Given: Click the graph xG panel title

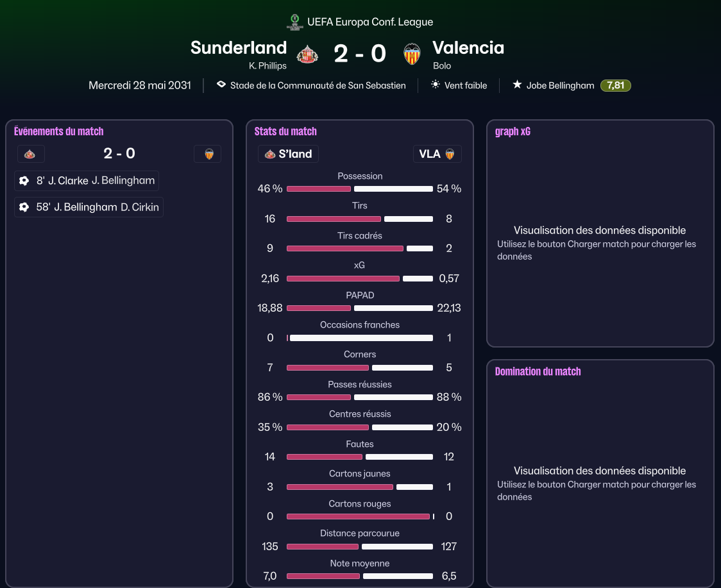Looking at the screenshot, I should pyautogui.click(x=513, y=131).
